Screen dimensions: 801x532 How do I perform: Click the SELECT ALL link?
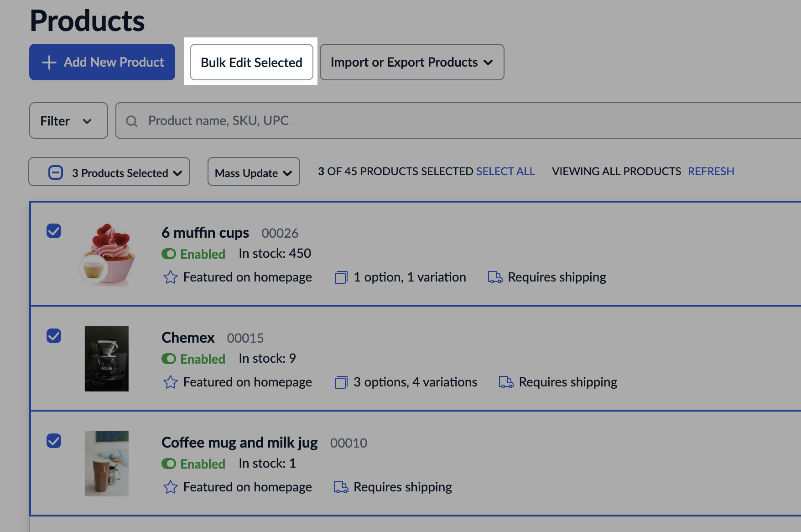[505, 171]
